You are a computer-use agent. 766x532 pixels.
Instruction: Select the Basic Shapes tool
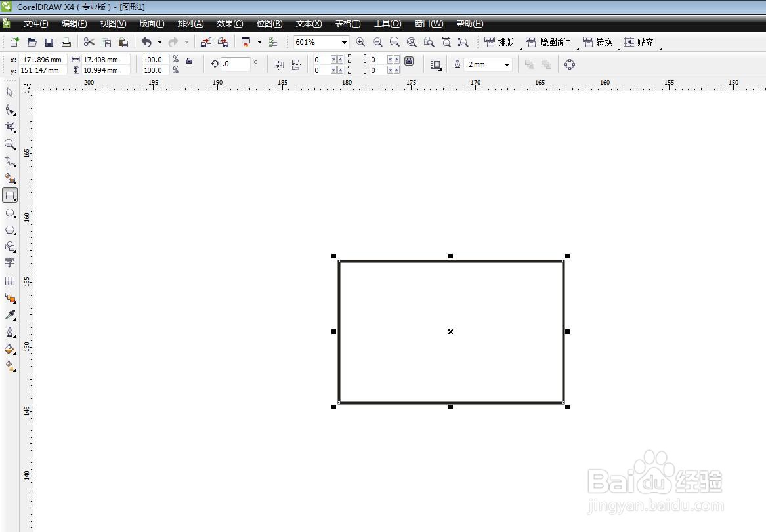[x=10, y=247]
